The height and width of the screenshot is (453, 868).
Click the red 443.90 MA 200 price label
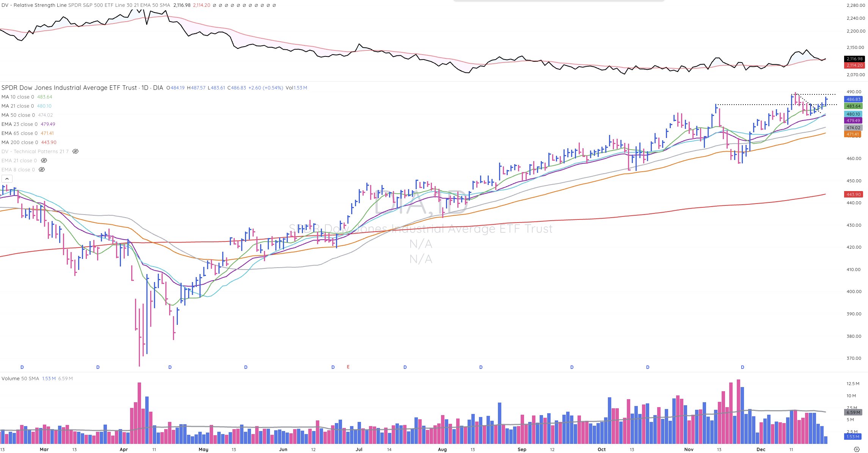click(x=854, y=194)
